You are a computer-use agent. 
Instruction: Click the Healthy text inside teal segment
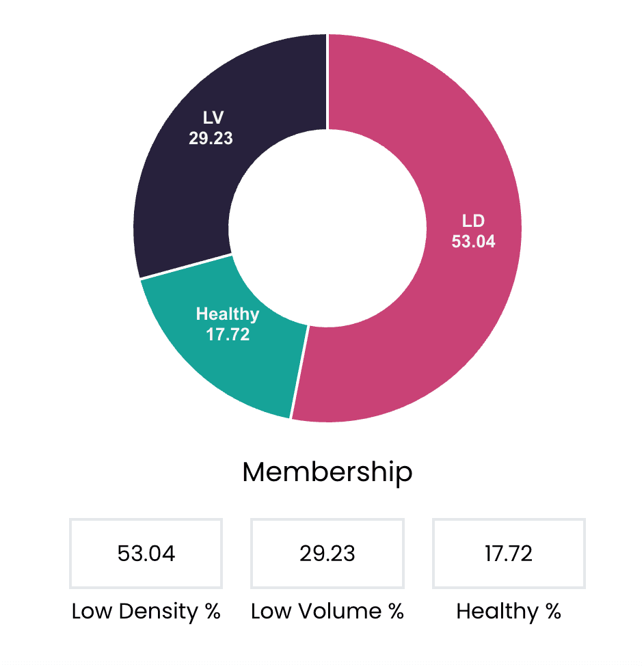pyautogui.click(x=228, y=314)
